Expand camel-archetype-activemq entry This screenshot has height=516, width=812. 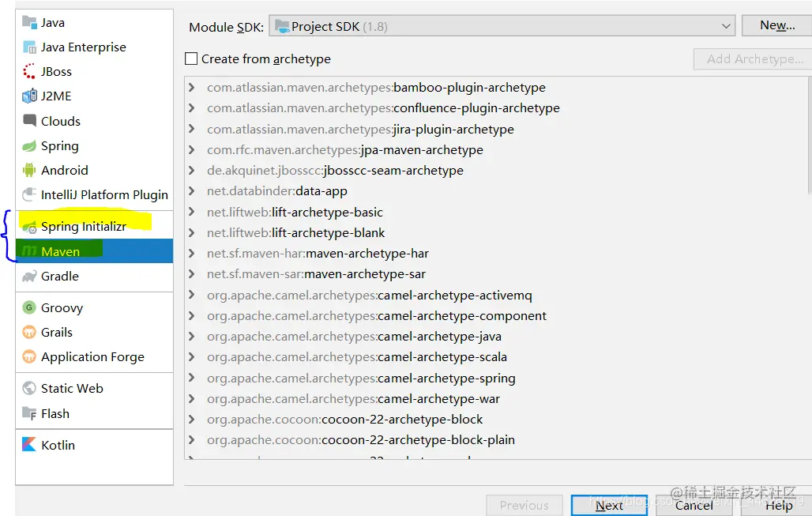tap(192, 295)
